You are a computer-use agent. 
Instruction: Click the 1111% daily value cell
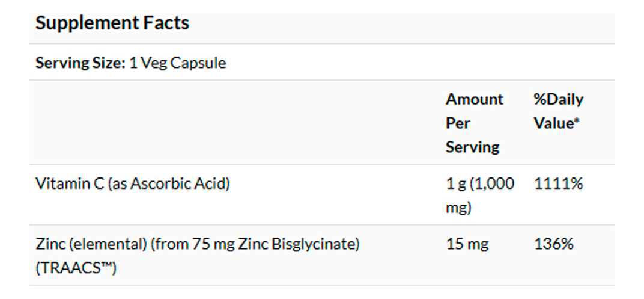pos(558,183)
